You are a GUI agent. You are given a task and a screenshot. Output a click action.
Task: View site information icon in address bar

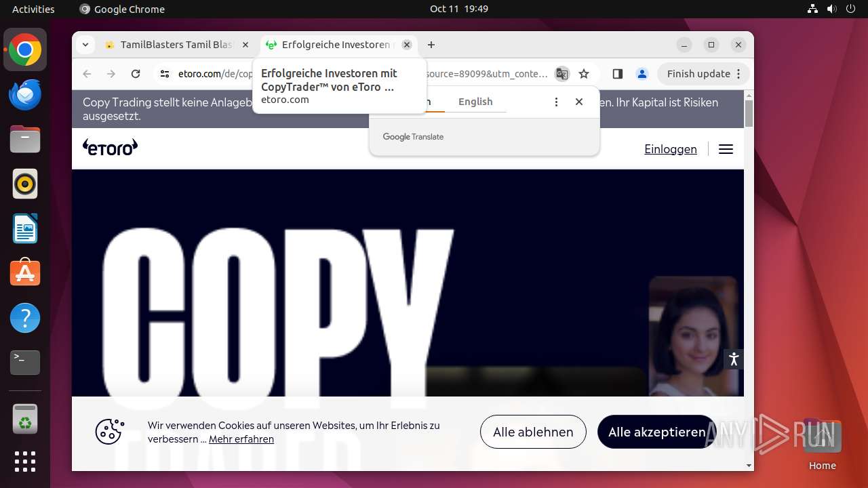pyautogui.click(x=165, y=74)
